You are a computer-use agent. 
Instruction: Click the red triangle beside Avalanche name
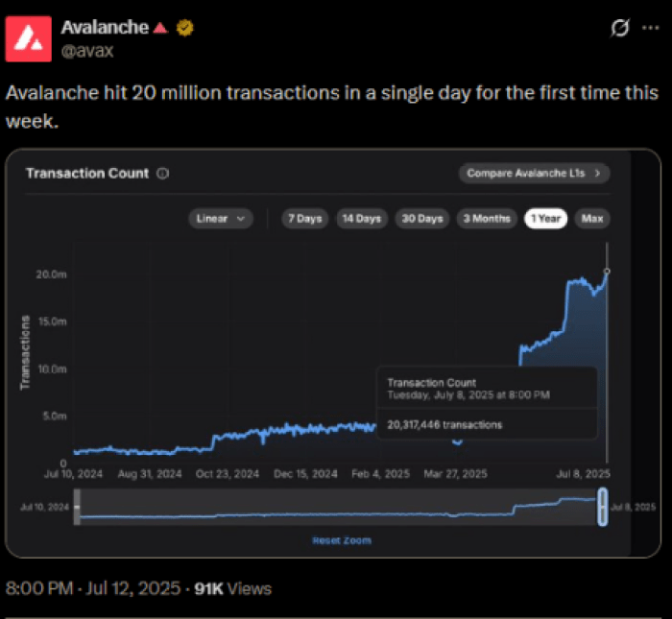pyautogui.click(x=160, y=28)
